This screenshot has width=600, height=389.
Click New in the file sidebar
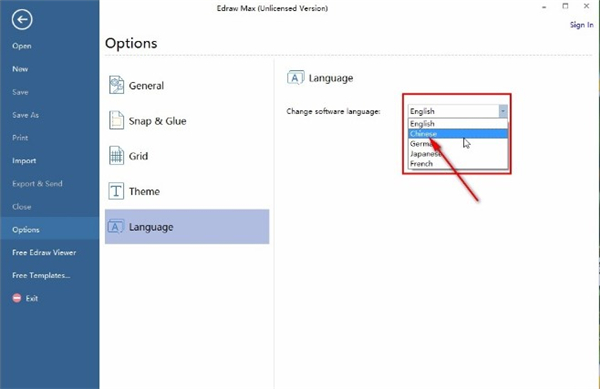[x=20, y=69]
